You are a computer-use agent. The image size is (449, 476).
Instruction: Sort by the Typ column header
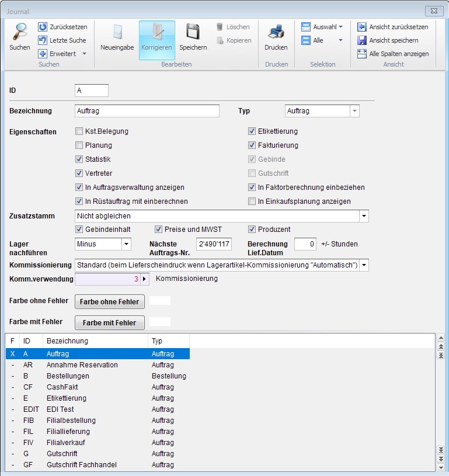click(169, 341)
